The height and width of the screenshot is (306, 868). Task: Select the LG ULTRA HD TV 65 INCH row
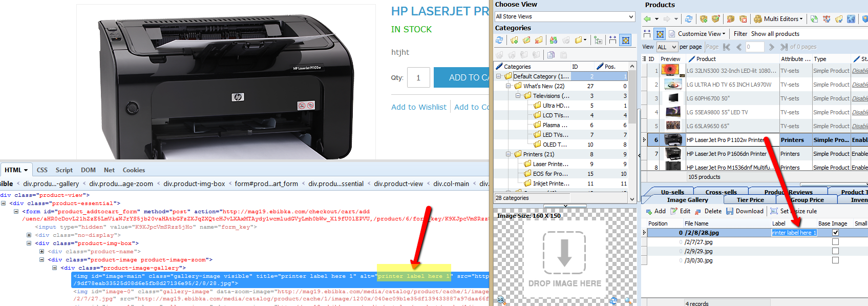(754, 85)
